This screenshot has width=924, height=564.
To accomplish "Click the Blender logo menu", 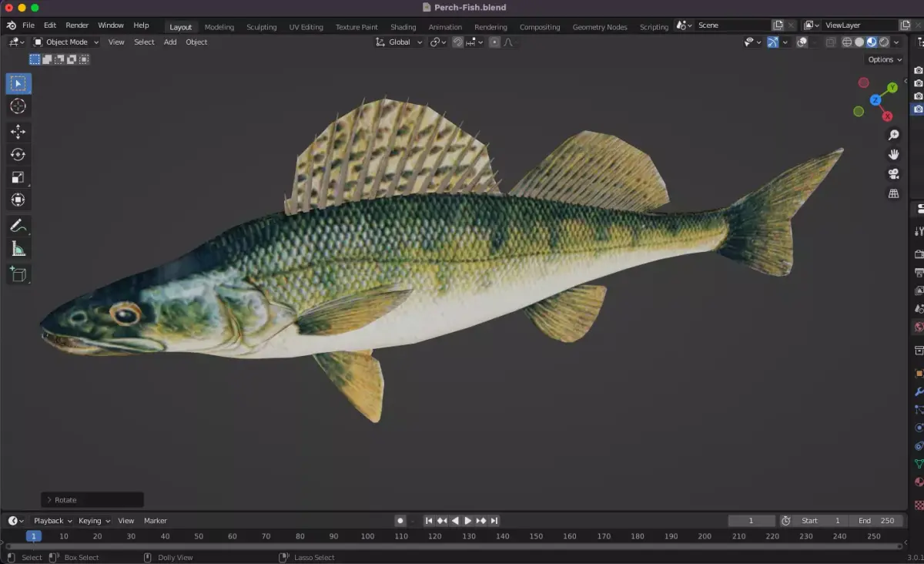I will [x=11, y=25].
